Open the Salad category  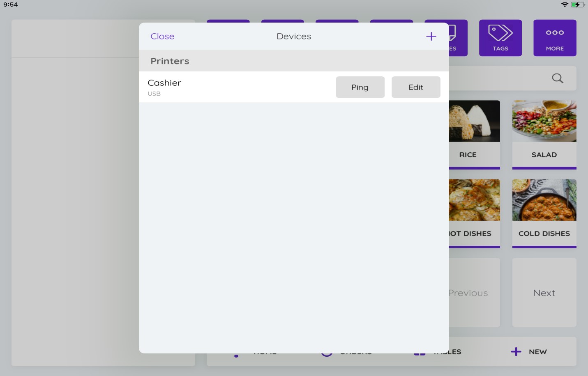point(544,134)
